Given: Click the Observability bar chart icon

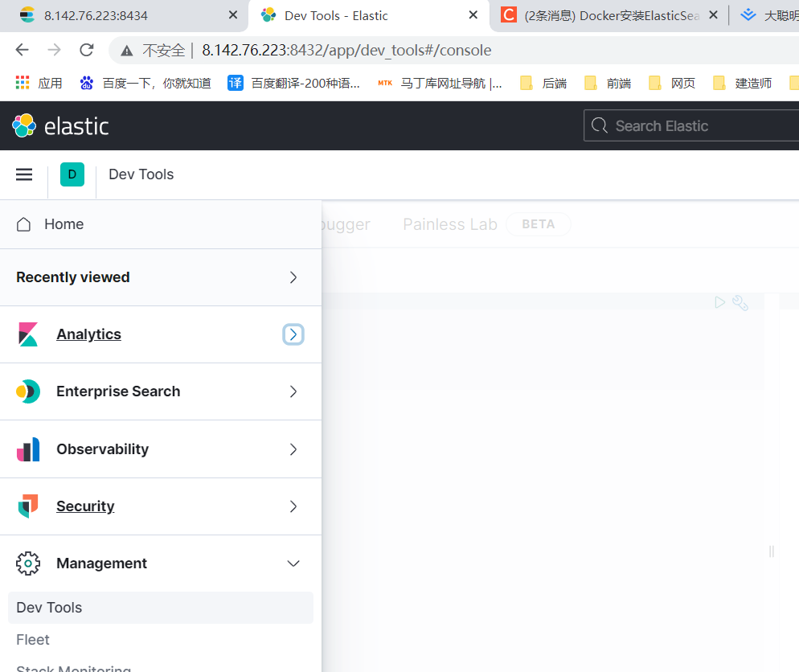Looking at the screenshot, I should tap(28, 449).
